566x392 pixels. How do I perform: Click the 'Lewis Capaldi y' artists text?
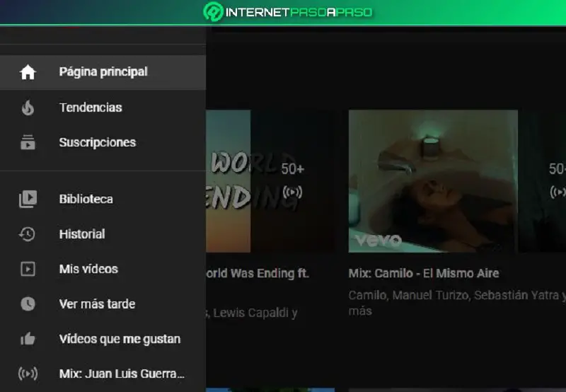(x=252, y=313)
